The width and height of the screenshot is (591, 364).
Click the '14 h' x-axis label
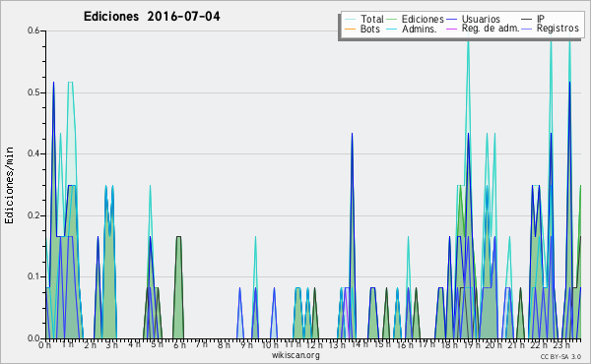(360, 344)
